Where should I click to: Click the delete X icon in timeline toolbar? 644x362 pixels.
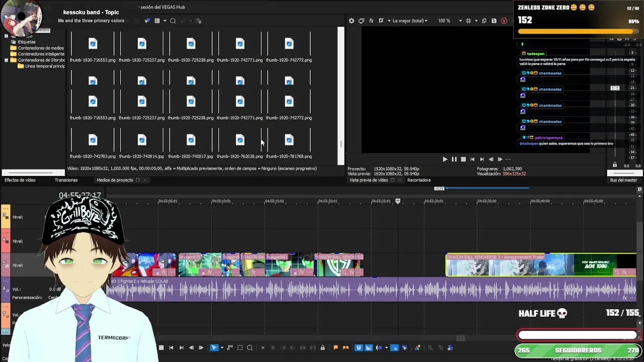(x=263, y=347)
